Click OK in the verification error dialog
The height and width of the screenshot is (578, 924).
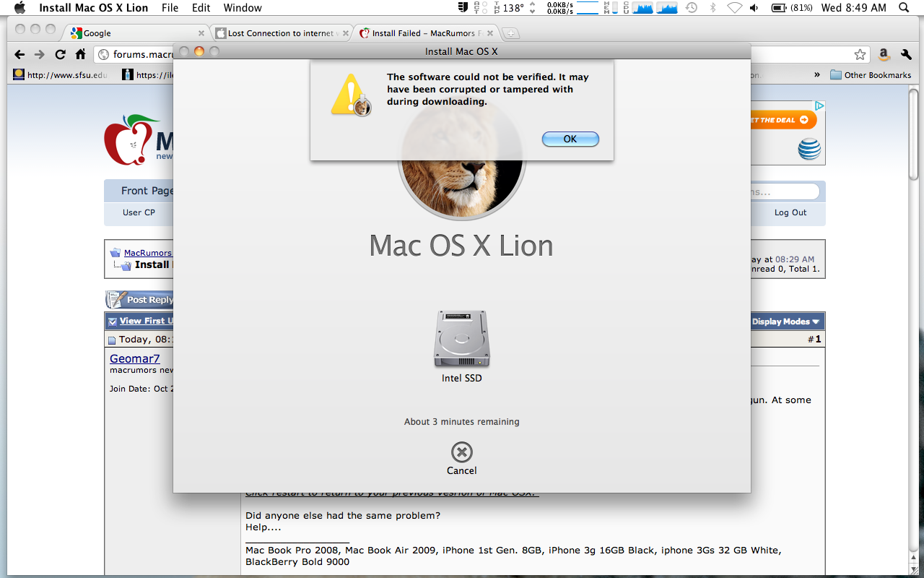570,139
